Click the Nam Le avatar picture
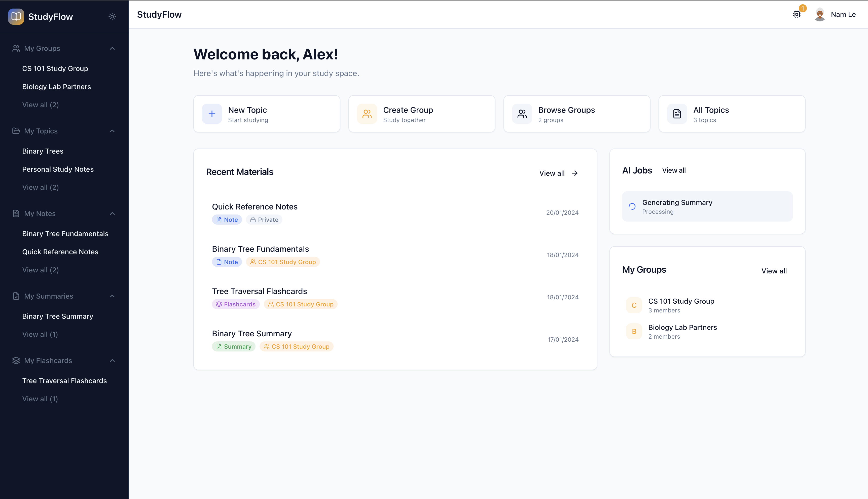This screenshot has height=499, width=868. 820,14
